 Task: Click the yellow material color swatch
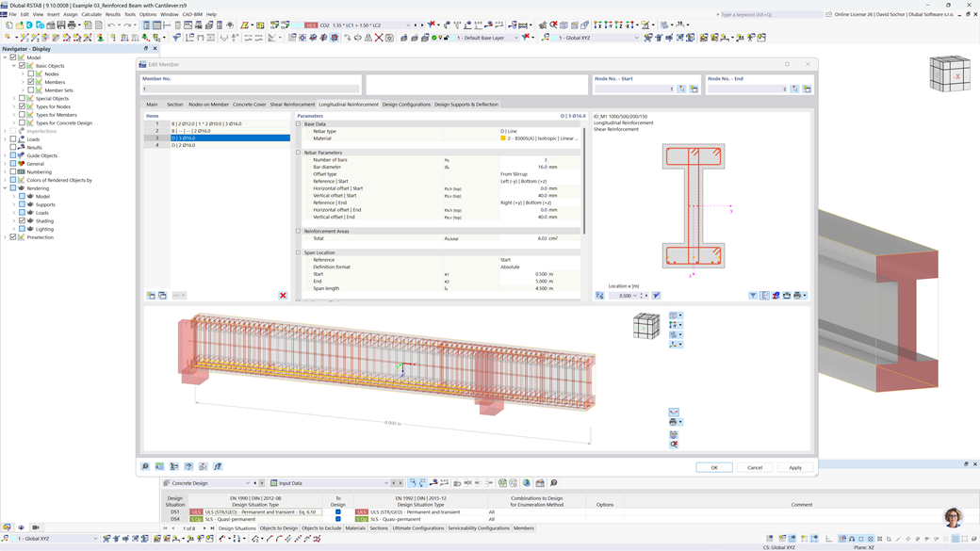503,138
